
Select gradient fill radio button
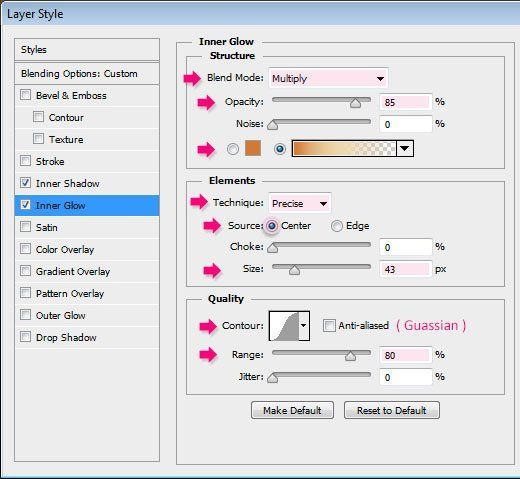point(280,149)
